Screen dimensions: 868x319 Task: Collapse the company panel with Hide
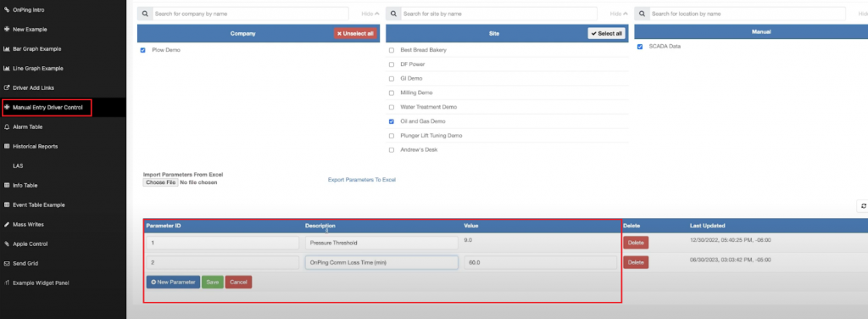click(371, 14)
